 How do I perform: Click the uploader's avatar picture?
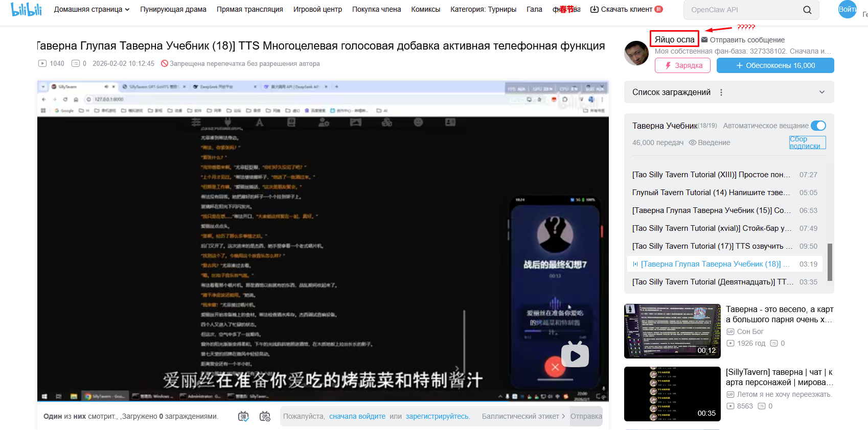pyautogui.click(x=636, y=53)
